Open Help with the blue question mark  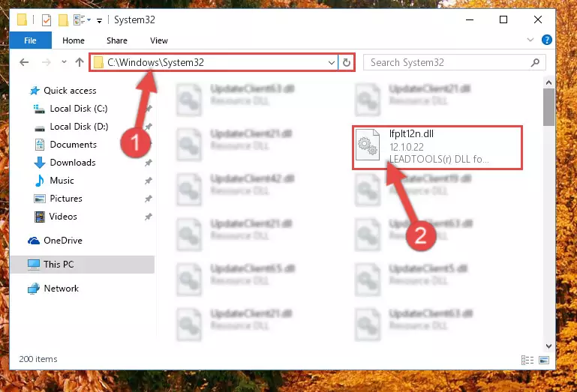[547, 40]
